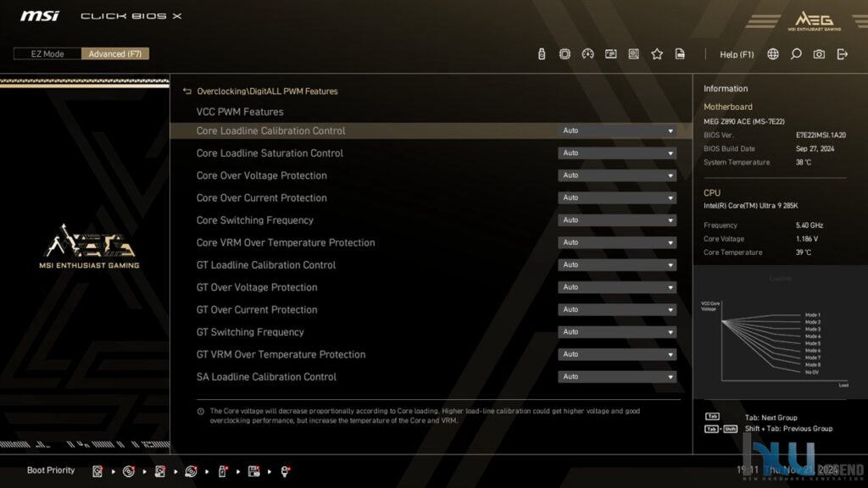This screenshot has width=868, height=488.
Task: Go back using the breadcrumb return arrow
Action: pos(187,91)
